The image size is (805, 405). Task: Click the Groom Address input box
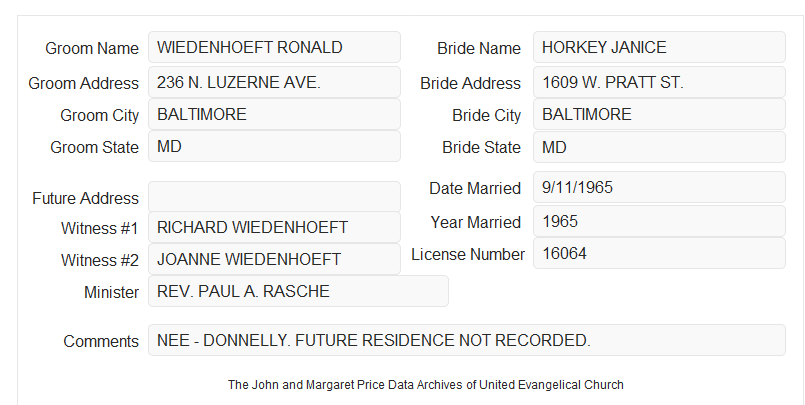(x=274, y=82)
